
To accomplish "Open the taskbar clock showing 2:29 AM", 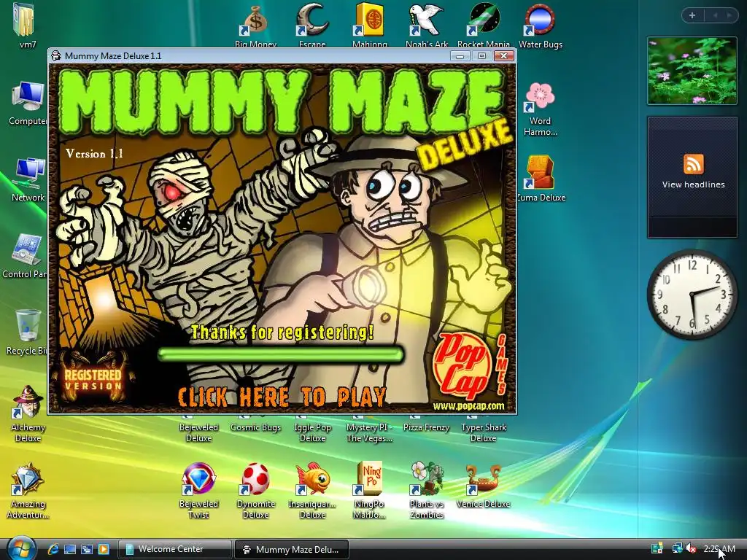I will point(719,549).
